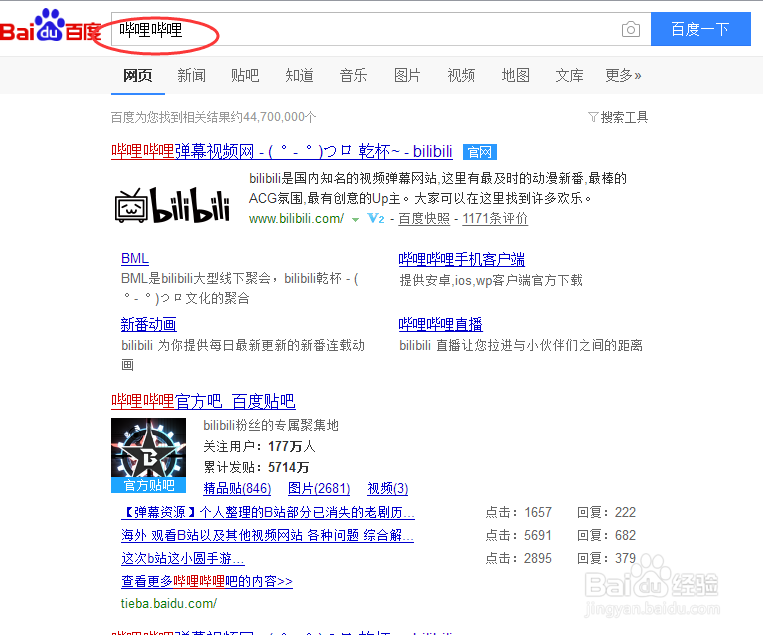The height and width of the screenshot is (635, 763).
Task: Open 哔哩哔哩官方吧_百度贴吧 result title
Action: pyautogui.click(x=203, y=401)
